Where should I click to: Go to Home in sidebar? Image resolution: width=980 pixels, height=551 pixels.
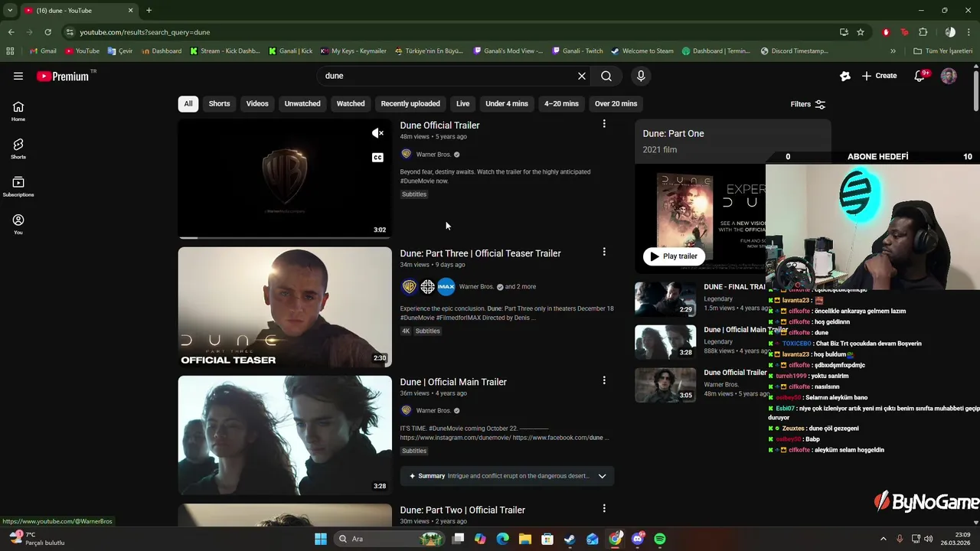(18, 112)
